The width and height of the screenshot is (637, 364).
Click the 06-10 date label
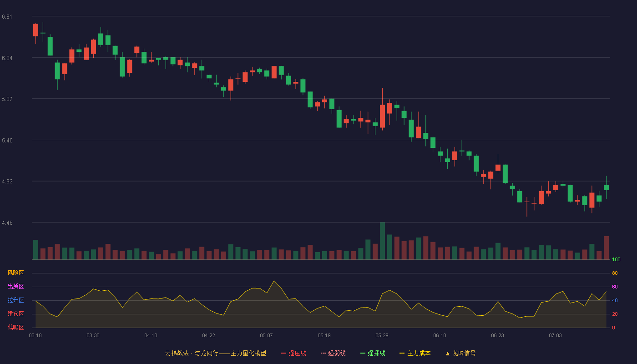click(x=440, y=335)
